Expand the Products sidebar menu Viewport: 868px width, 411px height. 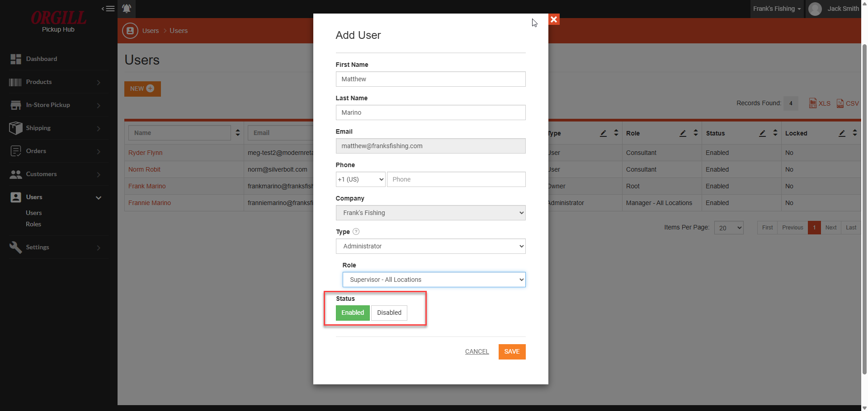click(99, 82)
